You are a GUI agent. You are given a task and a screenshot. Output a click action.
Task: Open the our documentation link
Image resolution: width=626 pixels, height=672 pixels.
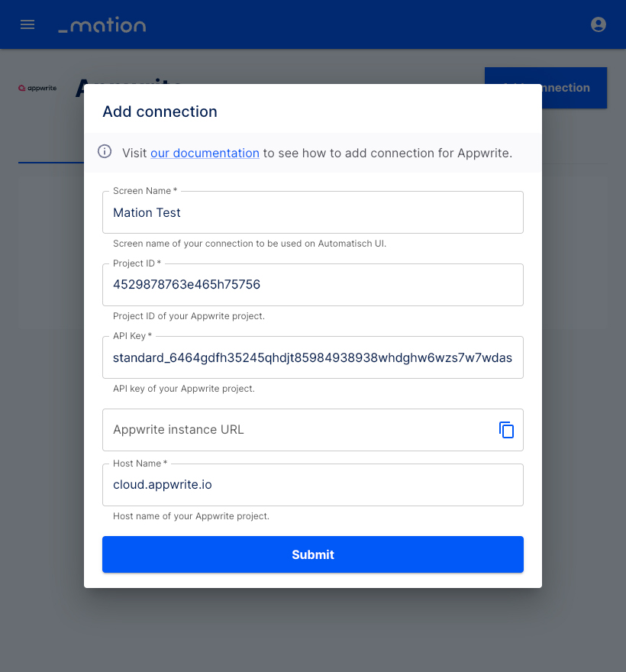point(205,153)
